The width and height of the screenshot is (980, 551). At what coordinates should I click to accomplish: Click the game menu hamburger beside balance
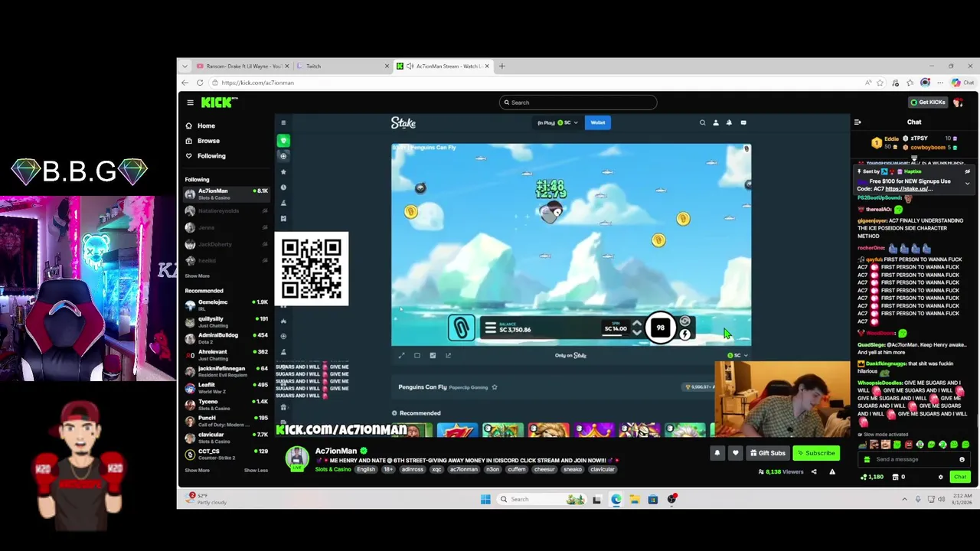pos(490,328)
